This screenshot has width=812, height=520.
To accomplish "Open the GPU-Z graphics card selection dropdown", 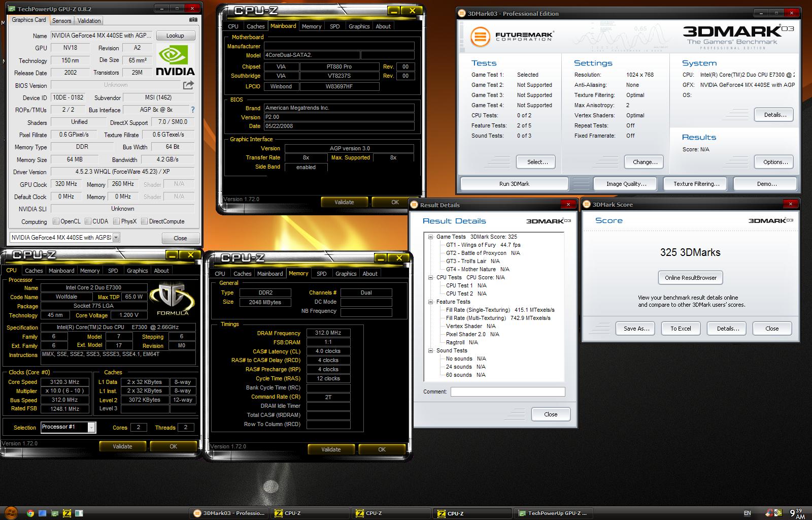I will coord(116,238).
